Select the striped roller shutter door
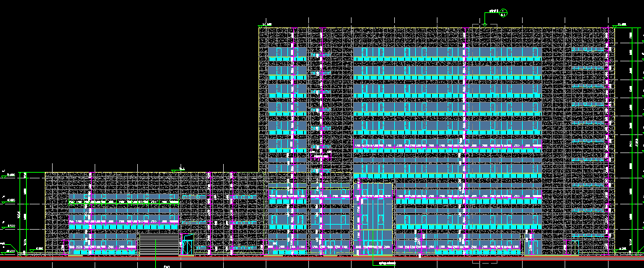 pyautogui.click(x=160, y=245)
